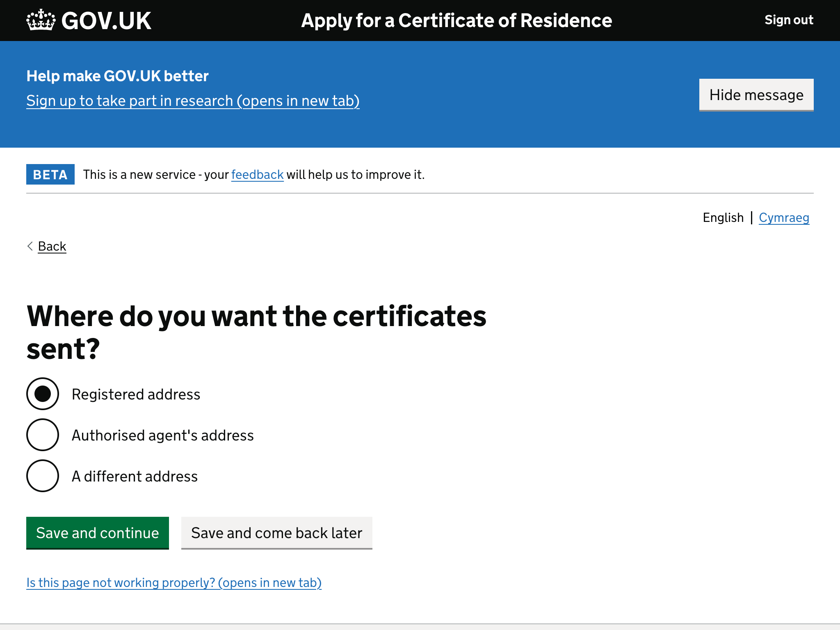Image resolution: width=840 pixels, height=630 pixels.
Task: Click the back chevron arrow
Action: 30,246
